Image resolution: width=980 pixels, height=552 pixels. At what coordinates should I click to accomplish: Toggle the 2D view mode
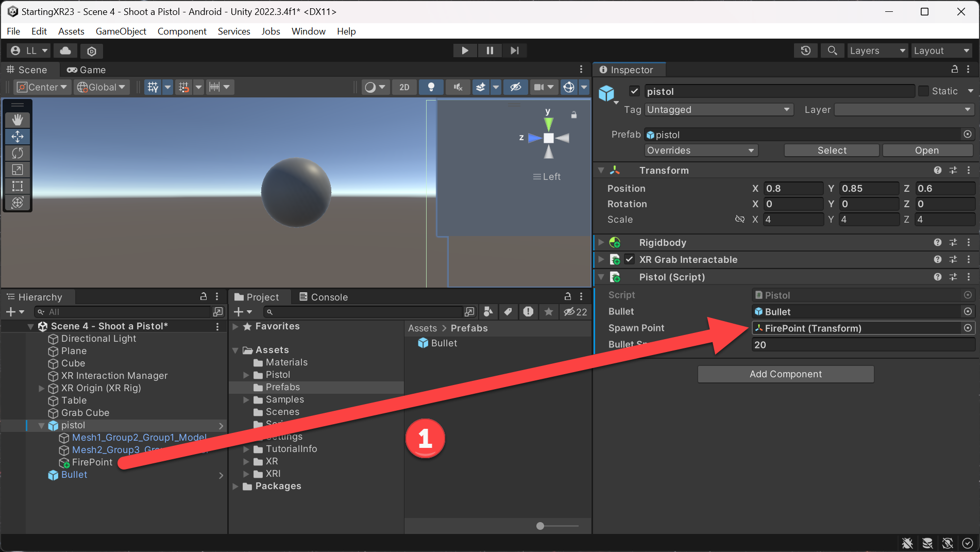[x=404, y=87]
